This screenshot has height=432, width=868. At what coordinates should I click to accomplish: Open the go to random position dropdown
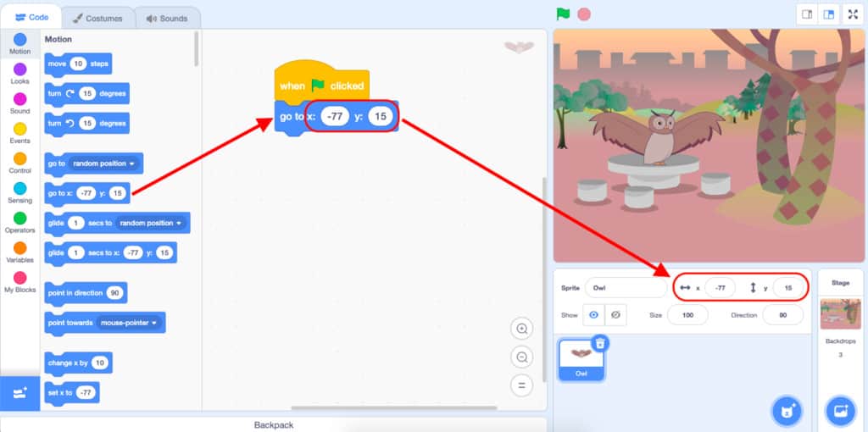[103, 163]
